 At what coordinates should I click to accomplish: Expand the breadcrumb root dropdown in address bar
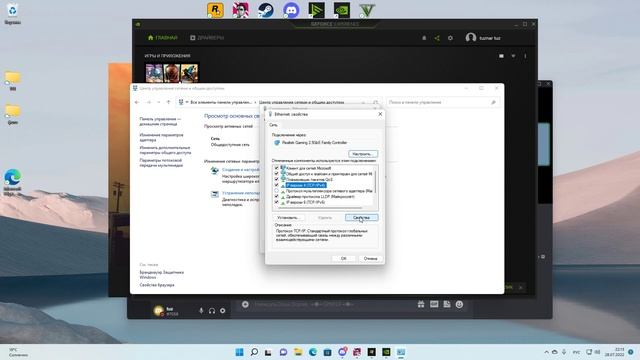[187, 102]
